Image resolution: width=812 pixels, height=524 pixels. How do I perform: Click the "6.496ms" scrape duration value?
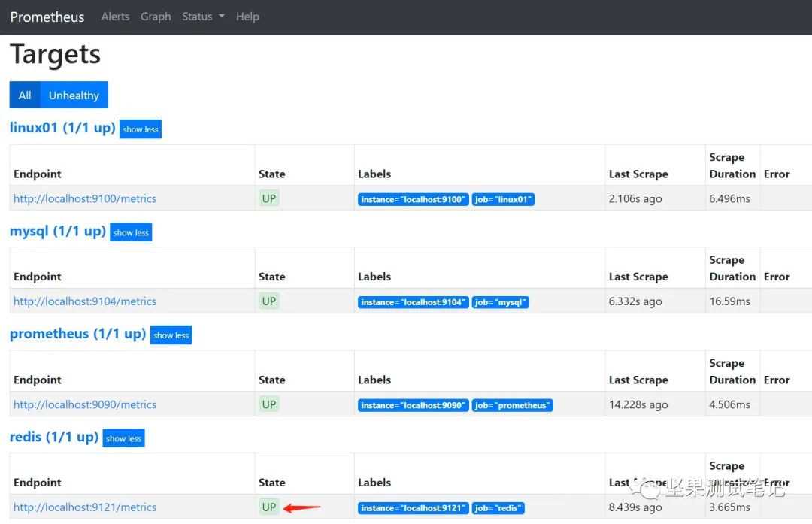click(729, 198)
